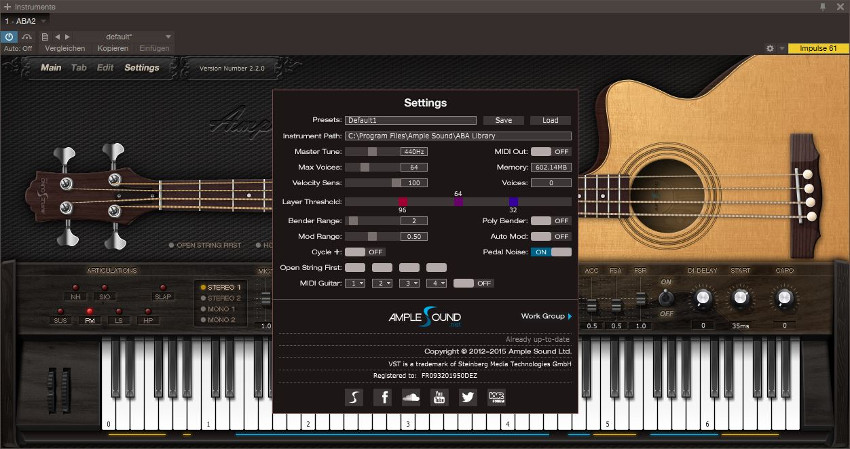Click the HP articulation LED
The image size is (850, 449).
pos(148,311)
